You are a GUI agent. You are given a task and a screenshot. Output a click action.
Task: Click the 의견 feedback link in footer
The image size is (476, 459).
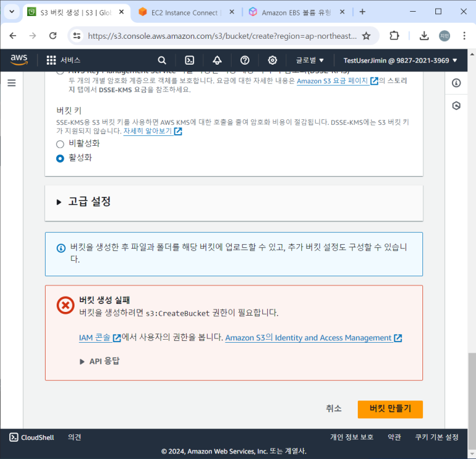tap(75, 437)
